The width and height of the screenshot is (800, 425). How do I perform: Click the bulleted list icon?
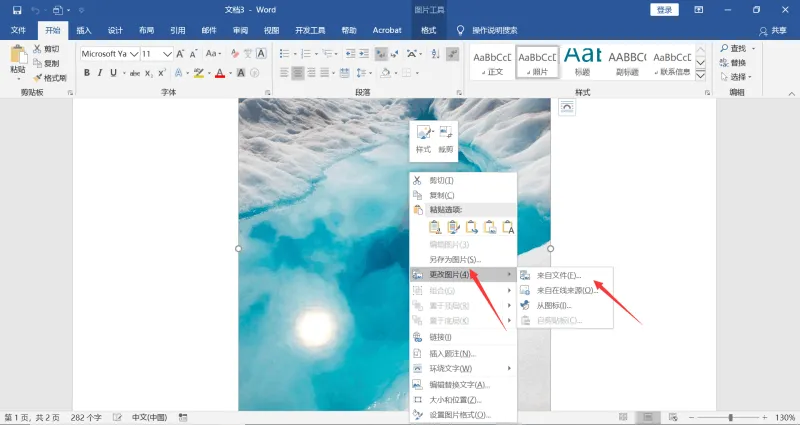(284, 54)
